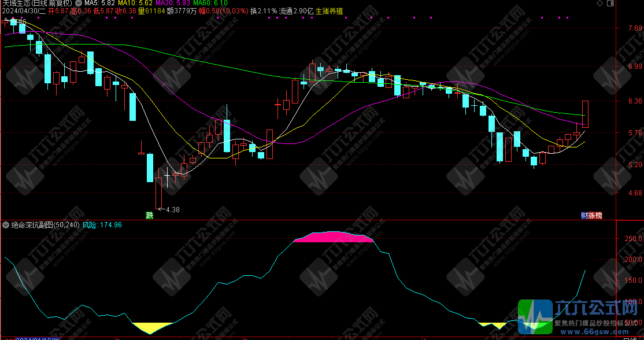
Task: Toggle the side panel icon at top-right
Action: pos(611,3)
